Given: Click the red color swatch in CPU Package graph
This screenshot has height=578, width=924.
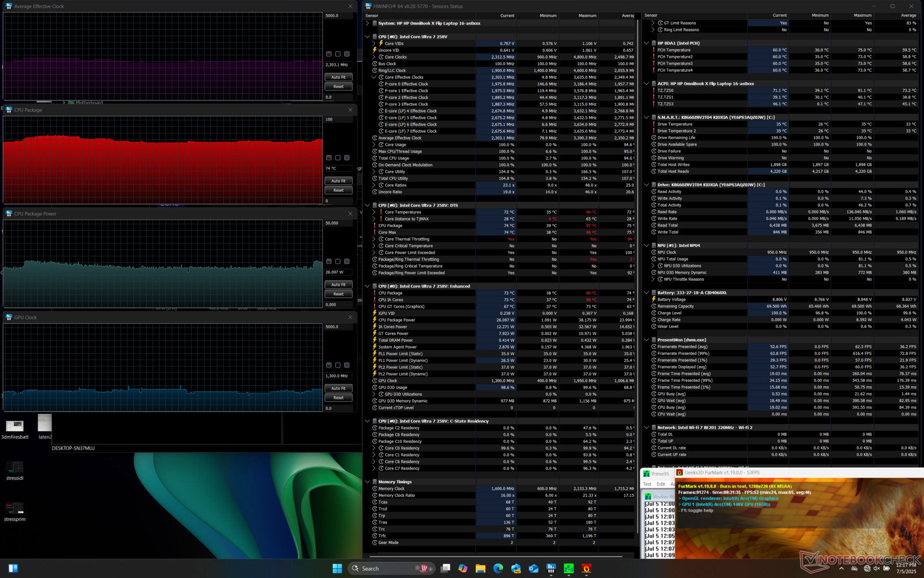Looking at the screenshot, I should (329, 158).
